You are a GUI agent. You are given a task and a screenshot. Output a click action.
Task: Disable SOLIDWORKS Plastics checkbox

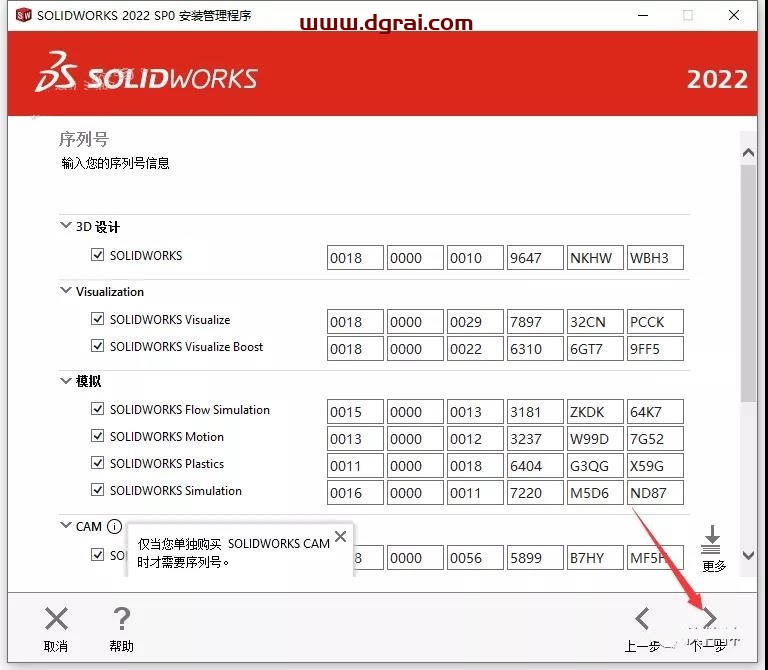click(x=97, y=463)
